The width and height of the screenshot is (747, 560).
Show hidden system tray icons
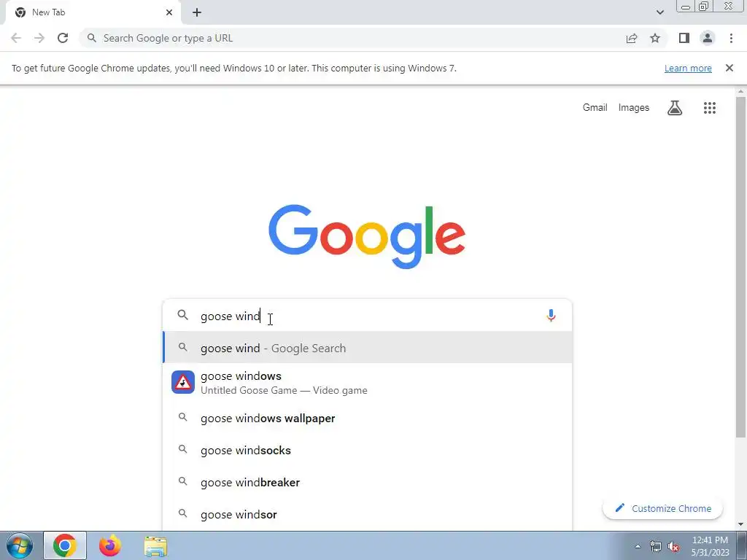[x=638, y=546]
